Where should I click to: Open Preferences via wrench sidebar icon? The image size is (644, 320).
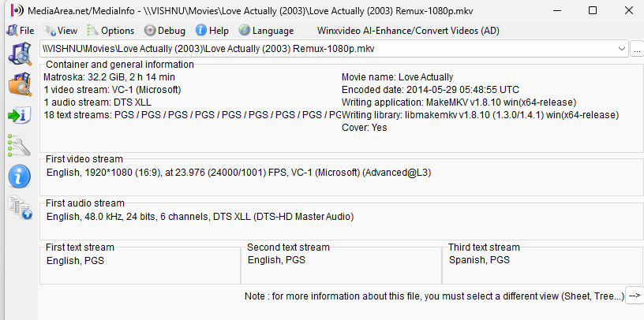[18, 146]
